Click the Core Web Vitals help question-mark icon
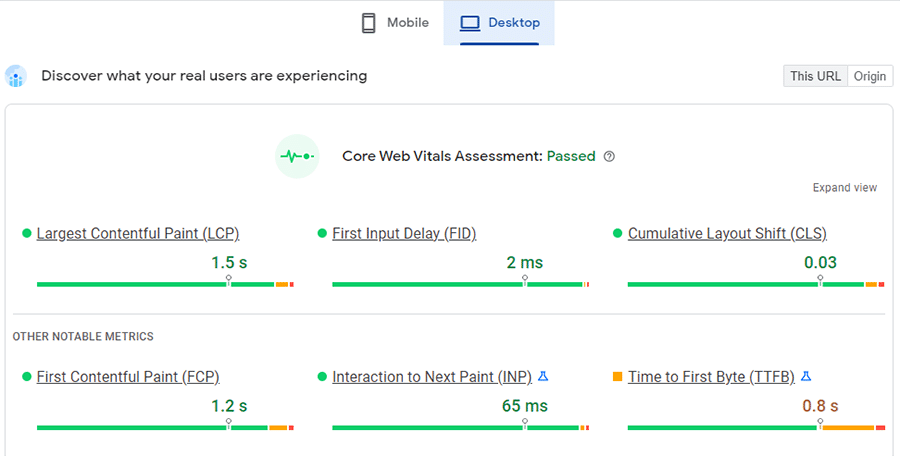The height and width of the screenshot is (456, 900). pos(609,156)
